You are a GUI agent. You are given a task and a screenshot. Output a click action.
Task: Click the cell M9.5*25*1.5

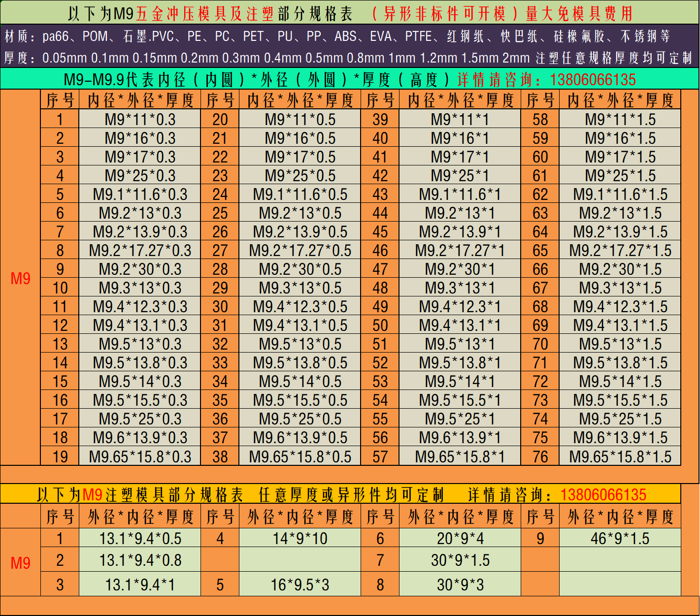(x=620, y=419)
